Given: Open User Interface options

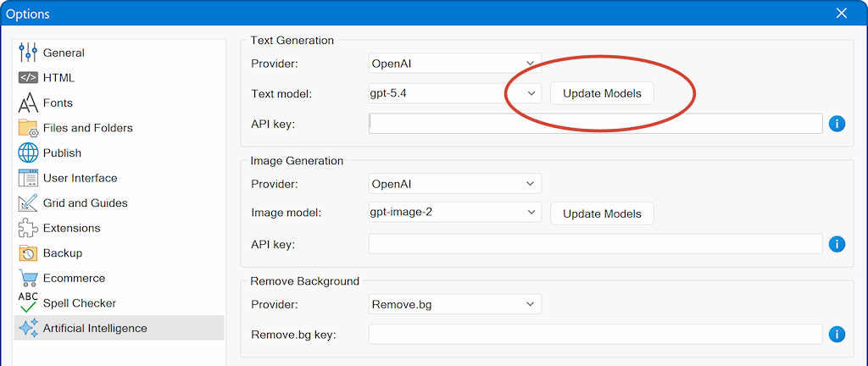Looking at the screenshot, I should pyautogui.click(x=119, y=178).
